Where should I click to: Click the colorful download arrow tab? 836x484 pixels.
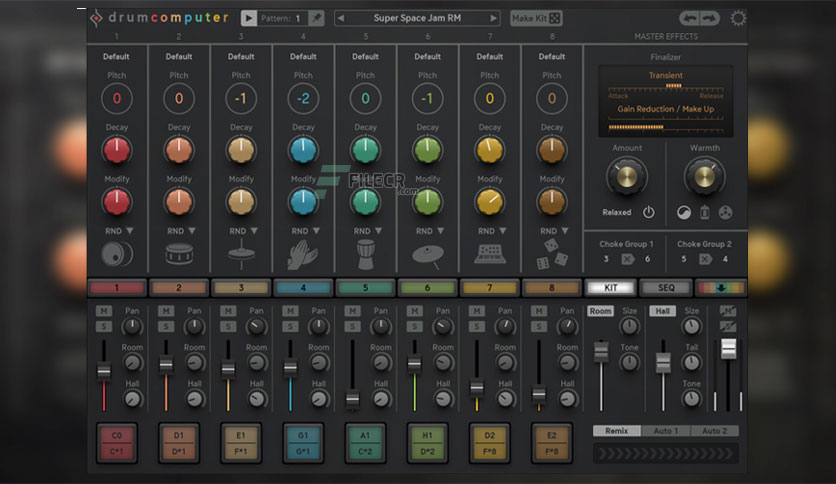(x=720, y=288)
